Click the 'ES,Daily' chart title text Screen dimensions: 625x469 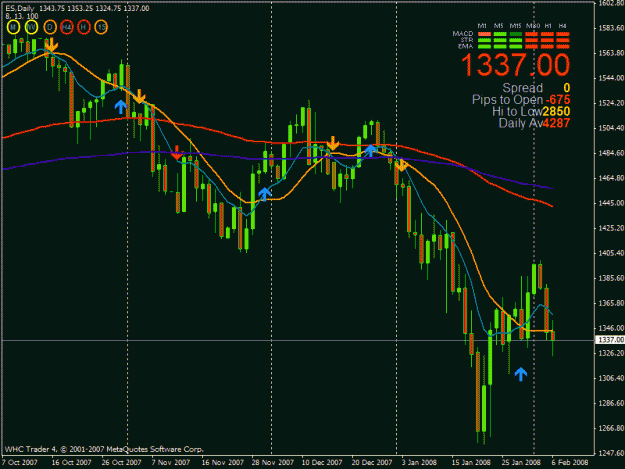[20, 8]
